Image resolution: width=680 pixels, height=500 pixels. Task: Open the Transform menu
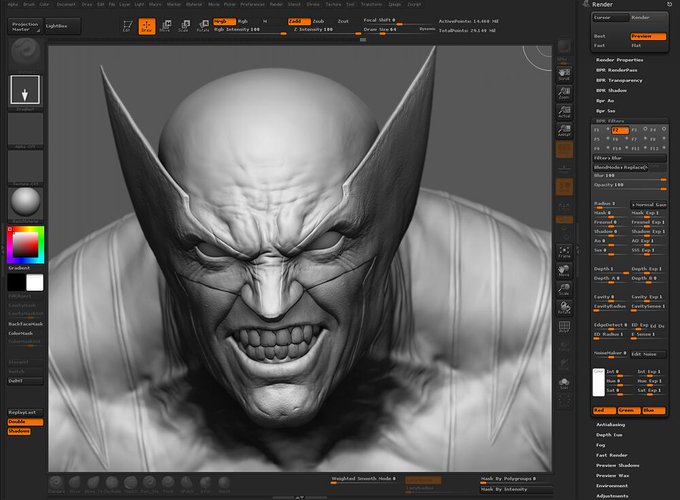pyautogui.click(x=372, y=4)
